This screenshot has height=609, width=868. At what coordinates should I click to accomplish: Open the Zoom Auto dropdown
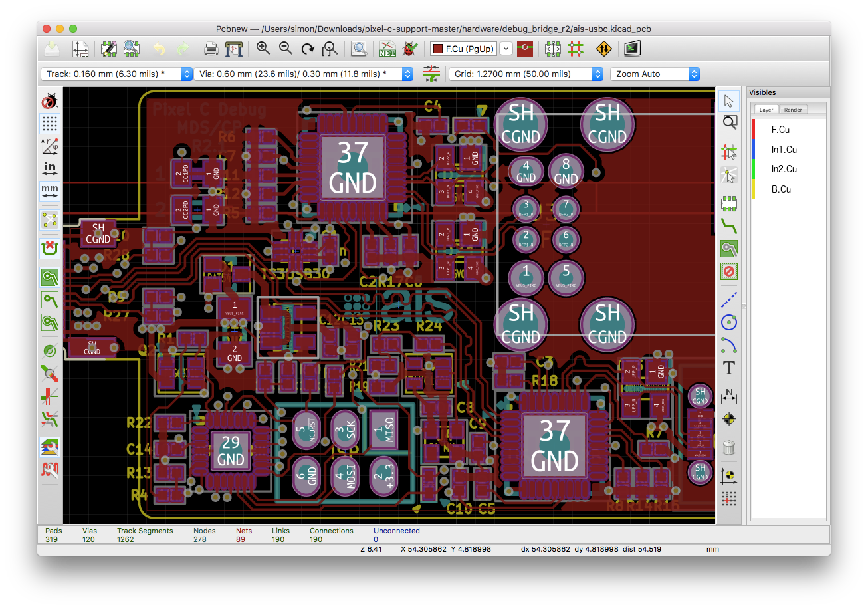coord(655,74)
